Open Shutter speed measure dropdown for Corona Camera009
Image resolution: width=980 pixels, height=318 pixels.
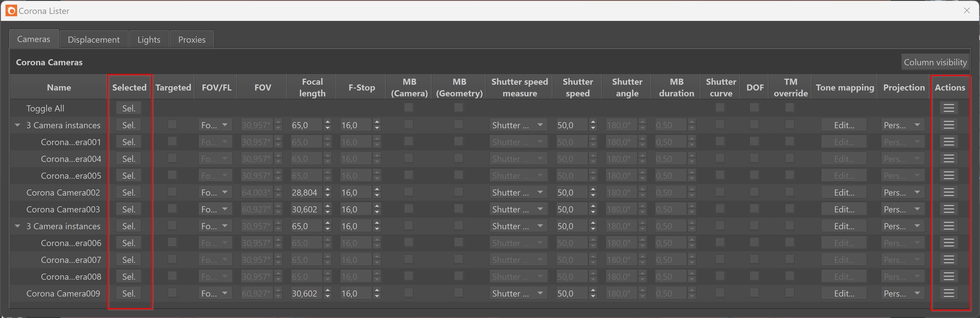pyautogui.click(x=518, y=293)
